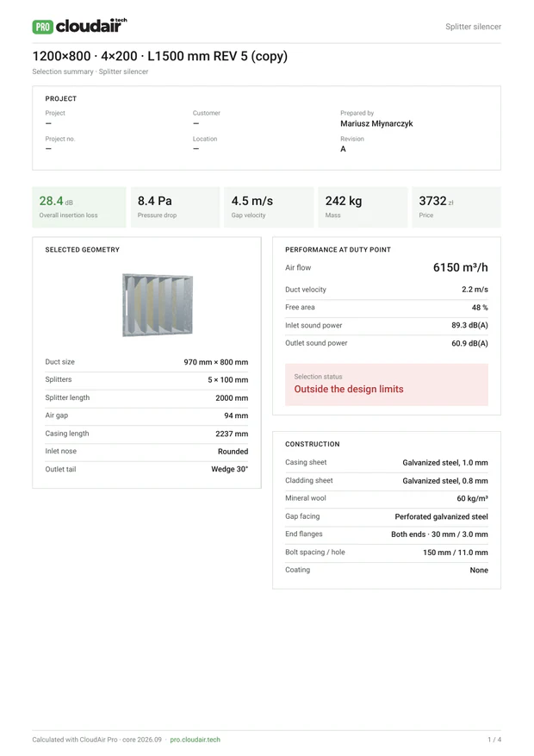Click the duct velocity value '2.2 m/s'

coord(475,290)
